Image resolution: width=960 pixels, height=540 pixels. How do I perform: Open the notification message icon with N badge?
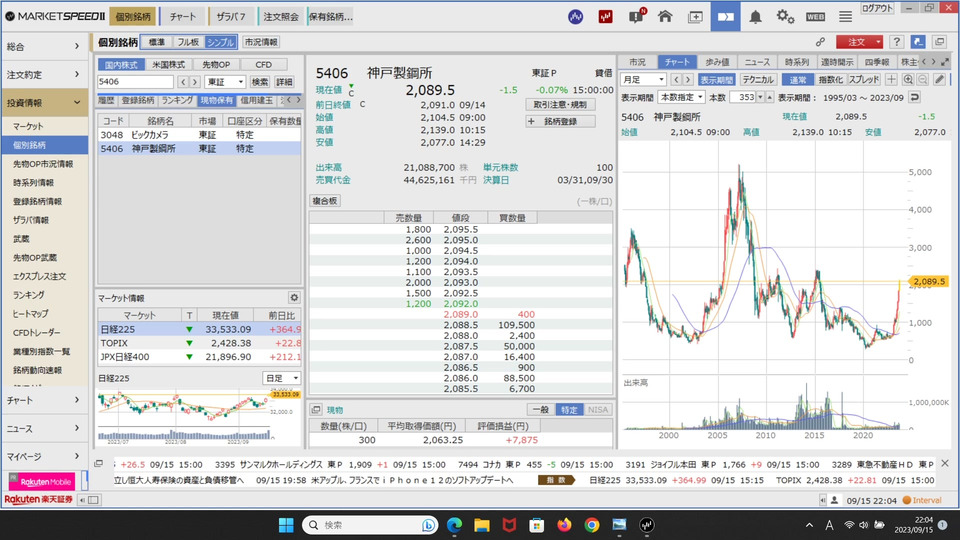click(637, 16)
